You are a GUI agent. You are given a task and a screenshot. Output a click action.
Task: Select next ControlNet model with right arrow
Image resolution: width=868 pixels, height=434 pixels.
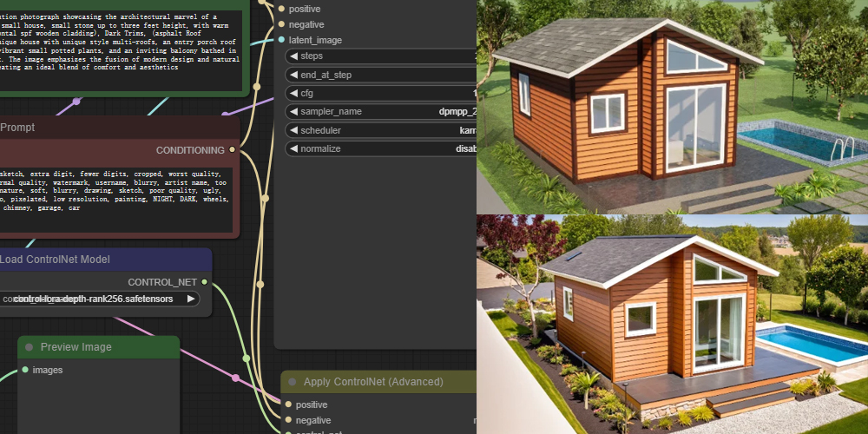click(191, 299)
